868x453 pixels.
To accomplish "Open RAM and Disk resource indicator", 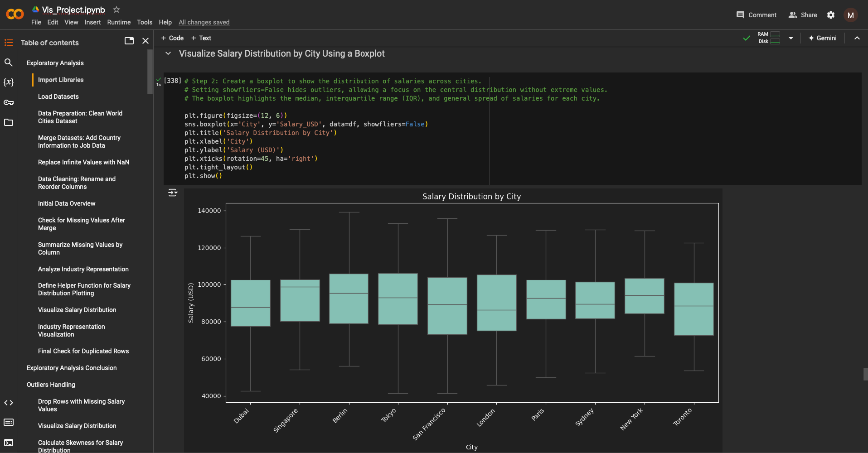I will 769,38.
